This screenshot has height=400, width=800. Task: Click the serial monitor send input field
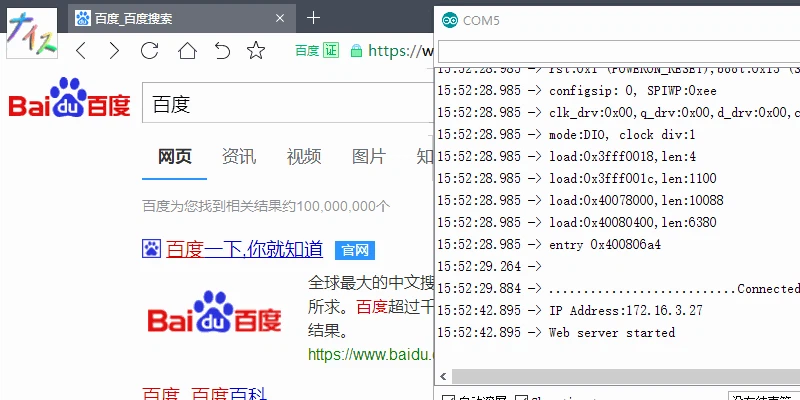619,52
